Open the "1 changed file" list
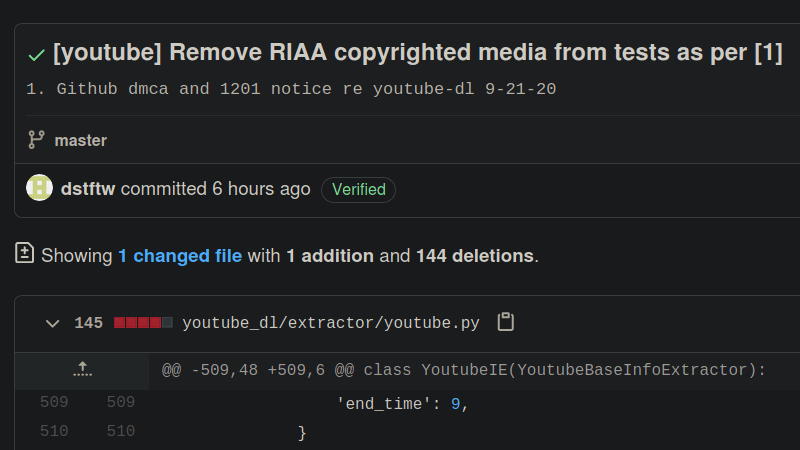 tap(180, 256)
